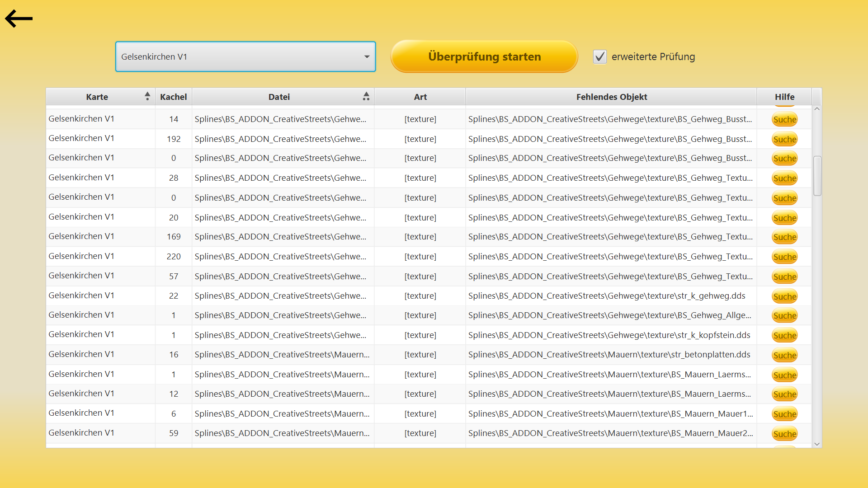Click the Datei column sort icon
Screen dimensions: 868x488
366,96
